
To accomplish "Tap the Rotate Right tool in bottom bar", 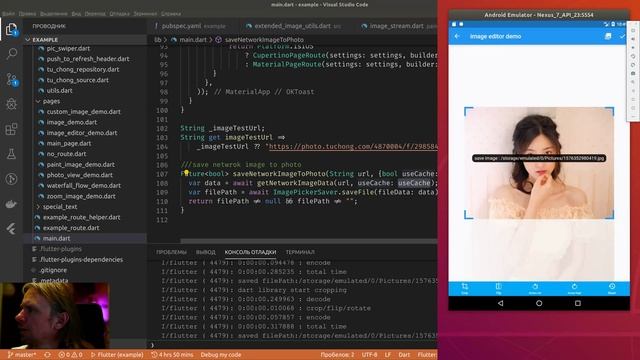I will [x=574, y=288].
